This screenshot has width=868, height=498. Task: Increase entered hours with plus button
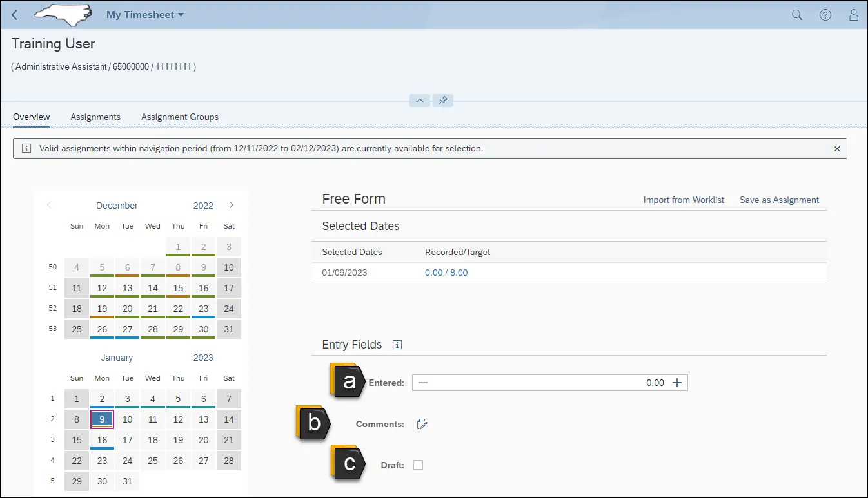pyautogui.click(x=677, y=383)
